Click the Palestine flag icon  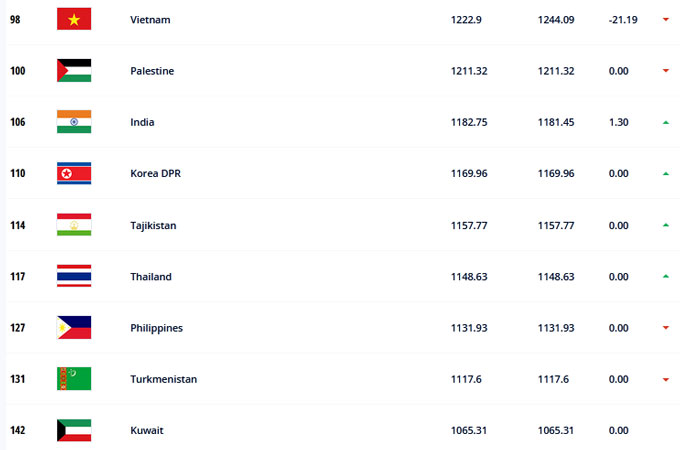[74, 70]
